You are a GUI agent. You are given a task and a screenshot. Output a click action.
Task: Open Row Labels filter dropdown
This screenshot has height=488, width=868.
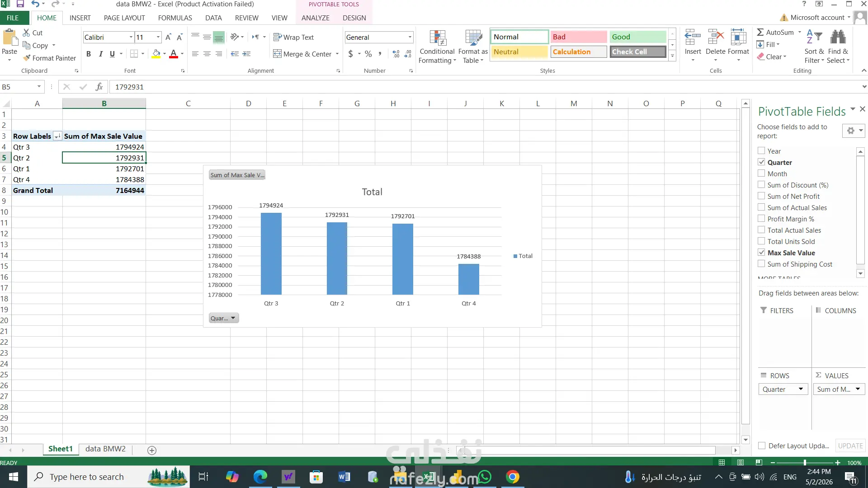[57, 136]
